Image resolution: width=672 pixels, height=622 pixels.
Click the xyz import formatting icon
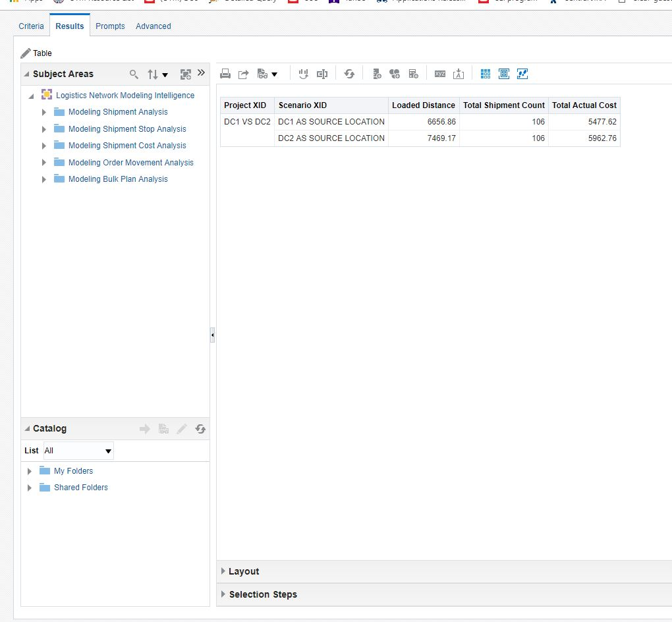click(440, 74)
